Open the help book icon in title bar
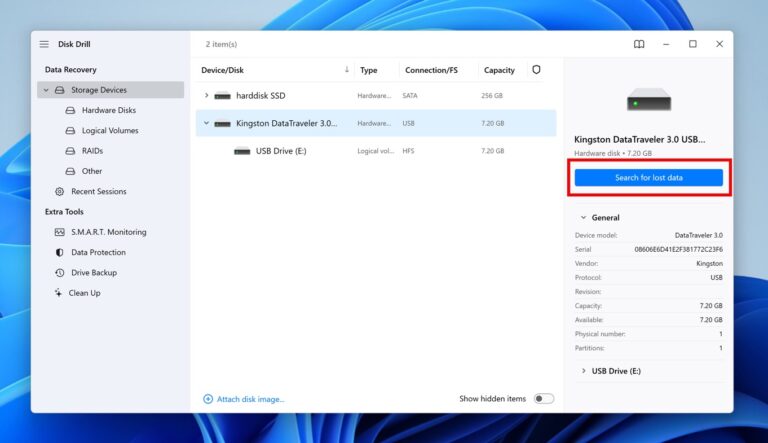The image size is (768, 443). click(639, 44)
